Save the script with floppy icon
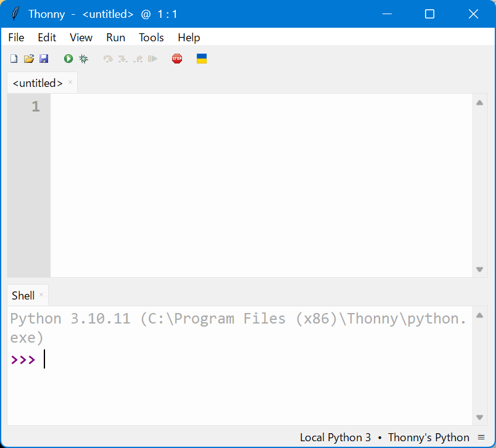Viewport: 496px width, 448px height. pyautogui.click(x=44, y=59)
